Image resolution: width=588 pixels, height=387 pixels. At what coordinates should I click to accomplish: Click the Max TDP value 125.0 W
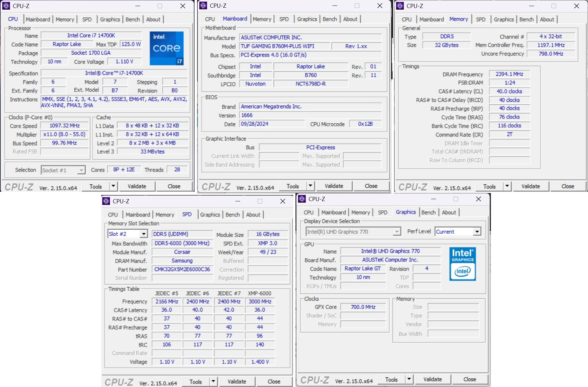click(x=131, y=44)
